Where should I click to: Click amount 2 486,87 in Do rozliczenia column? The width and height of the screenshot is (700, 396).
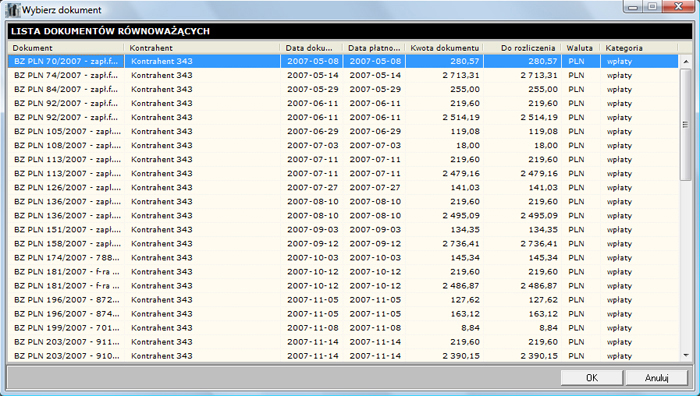pyautogui.click(x=539, y=286)
